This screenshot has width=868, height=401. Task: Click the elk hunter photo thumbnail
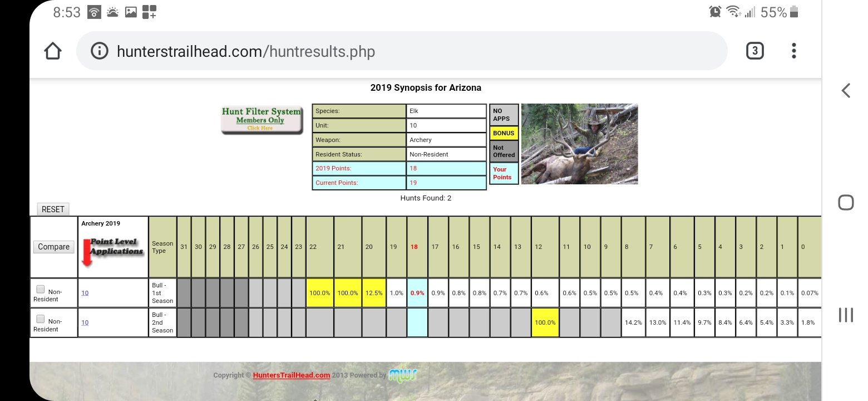click(x=580, y=144)
